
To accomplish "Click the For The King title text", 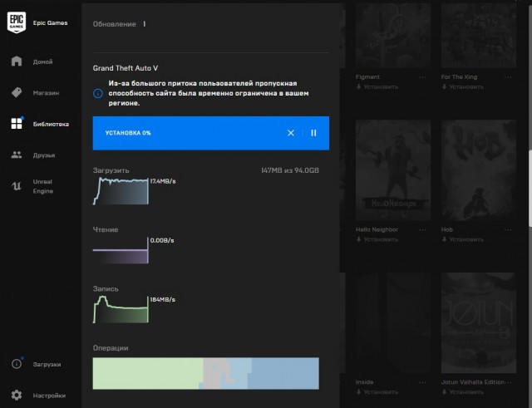I will point(459,77).
